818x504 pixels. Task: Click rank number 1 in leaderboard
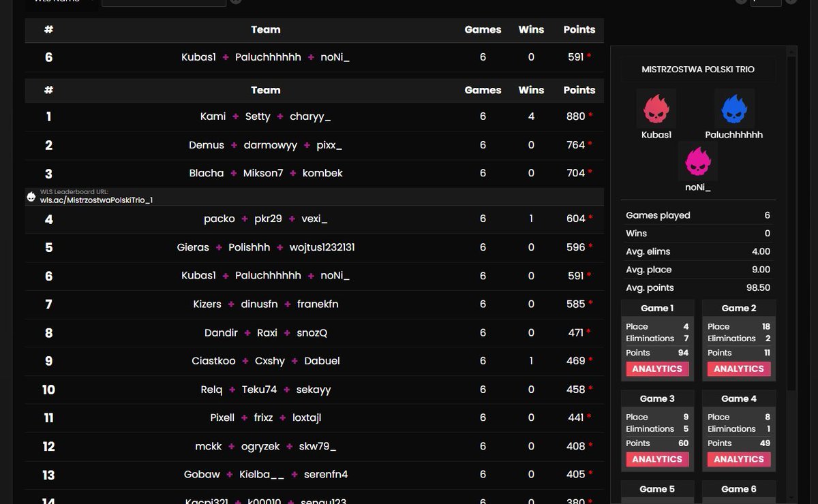point(48,117)
